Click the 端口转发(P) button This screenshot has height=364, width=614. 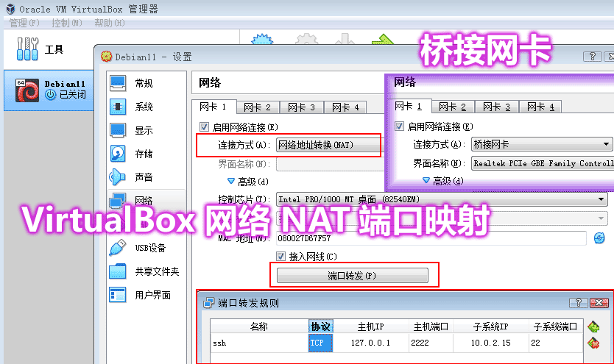tap(352, 275)
